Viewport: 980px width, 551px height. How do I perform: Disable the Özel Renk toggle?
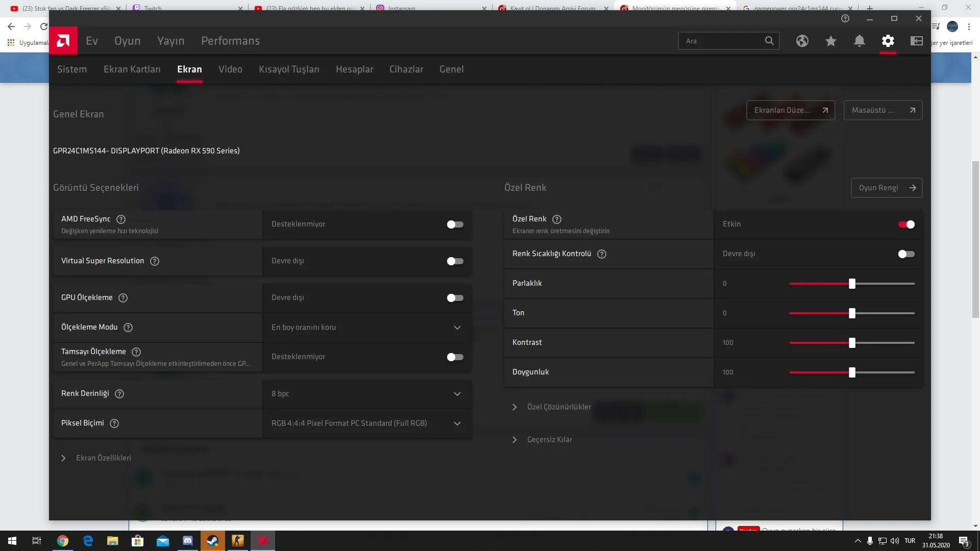click(x=906, y=224)
